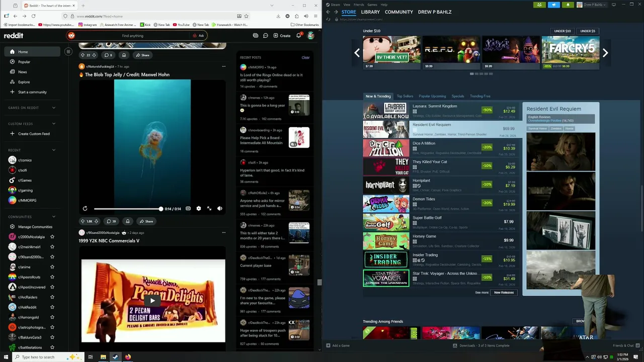Screen dimensions: 644x362
Task: Toggle fullscreen on the jellyfish video
Action: click(209, 209)
